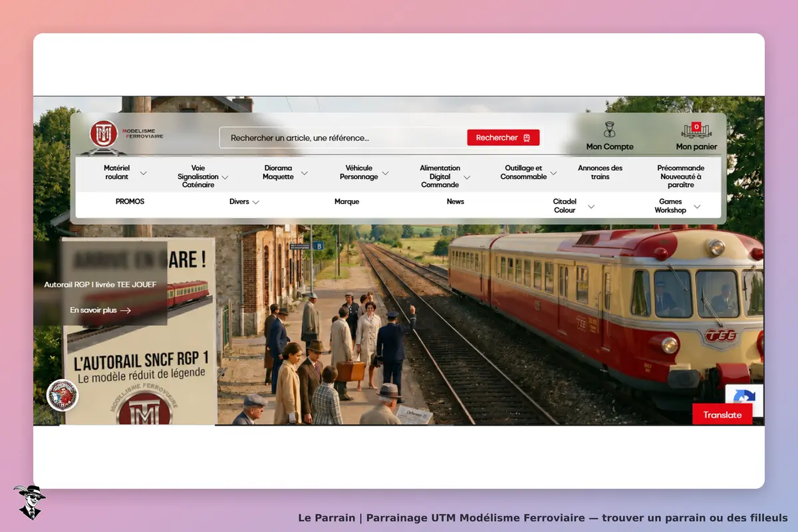
Task: Open the PROMOS menu item
Action: (x=130, y=201)
